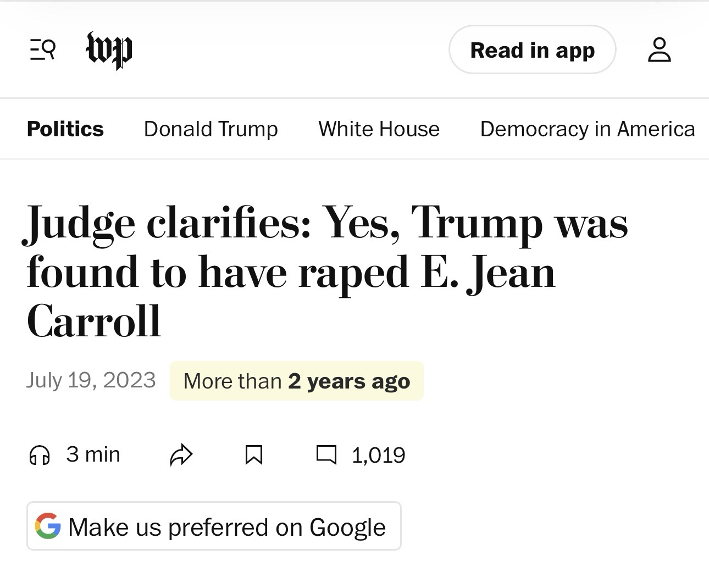709x588 pixels.
Task: Open the Democracy in America tab
Action: point(587,129)
